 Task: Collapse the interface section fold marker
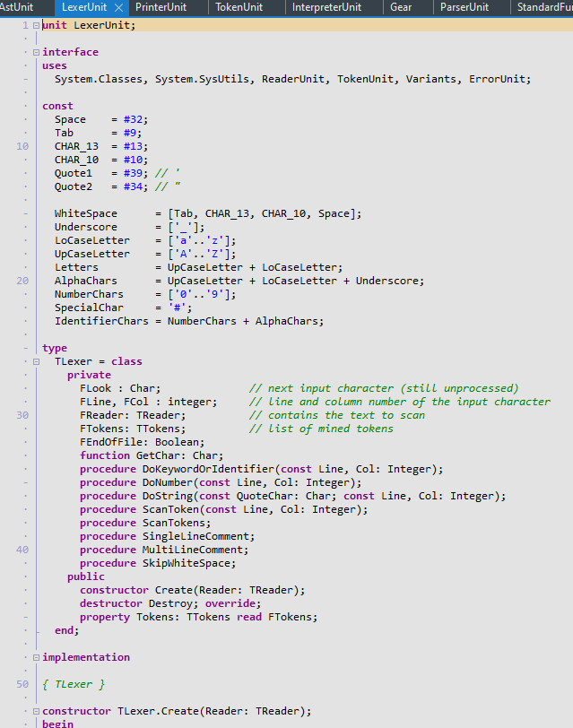click(36, 52)
